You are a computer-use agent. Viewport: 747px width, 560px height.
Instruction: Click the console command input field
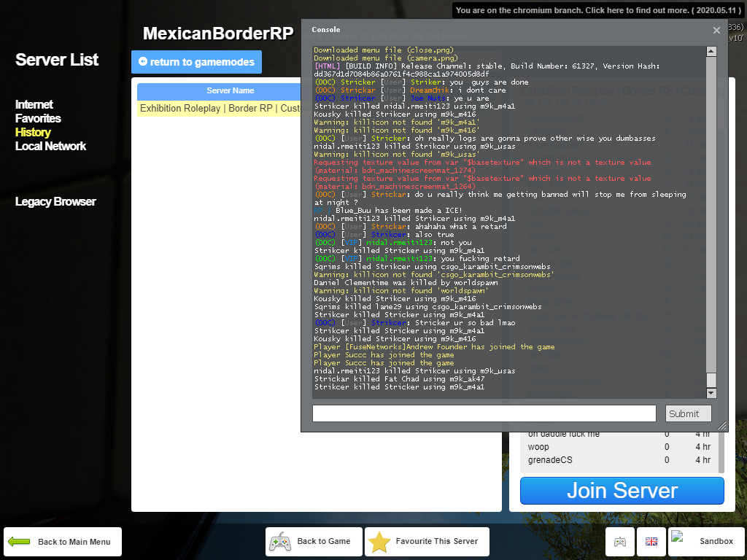point(484,413)
